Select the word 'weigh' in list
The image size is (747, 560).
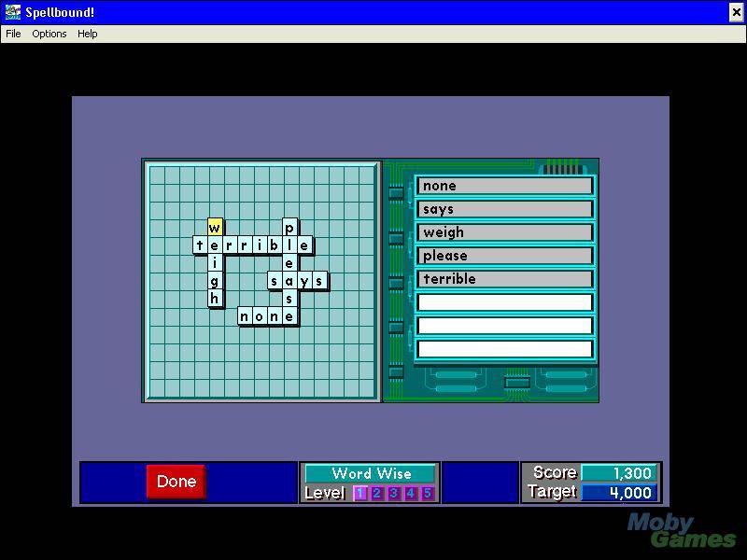click(x=504, y=232)
